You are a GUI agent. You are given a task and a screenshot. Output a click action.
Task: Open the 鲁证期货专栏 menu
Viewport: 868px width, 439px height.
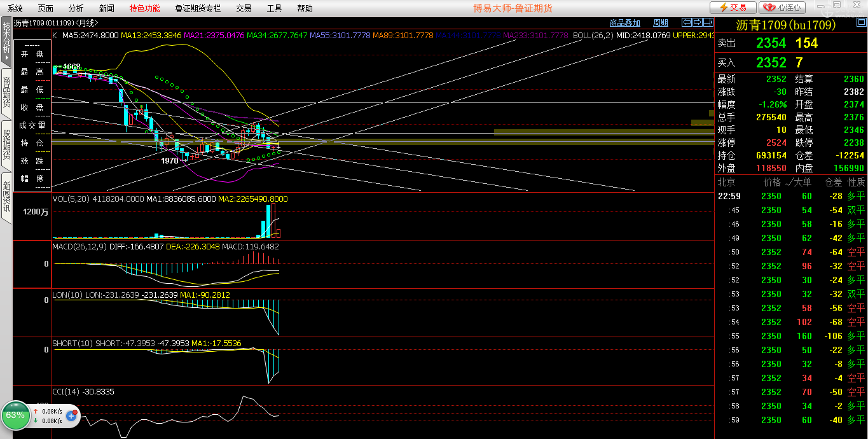click(198, 8)
